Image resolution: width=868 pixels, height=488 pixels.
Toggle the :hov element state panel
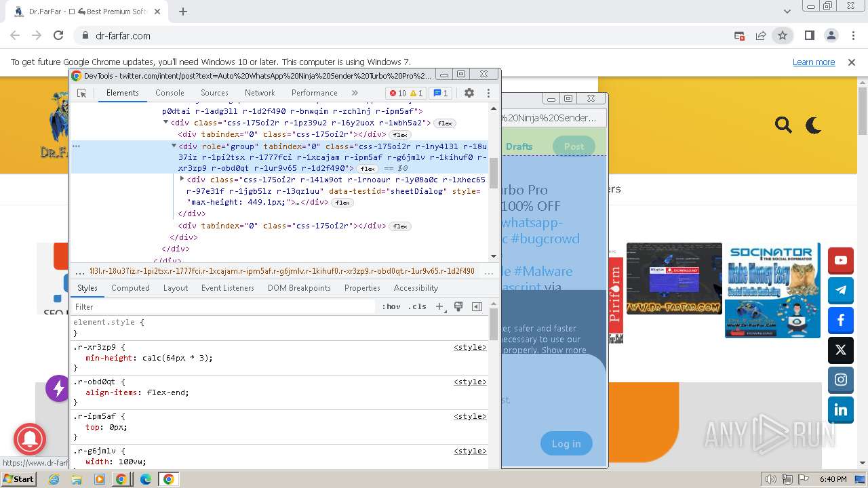[391, 307]
